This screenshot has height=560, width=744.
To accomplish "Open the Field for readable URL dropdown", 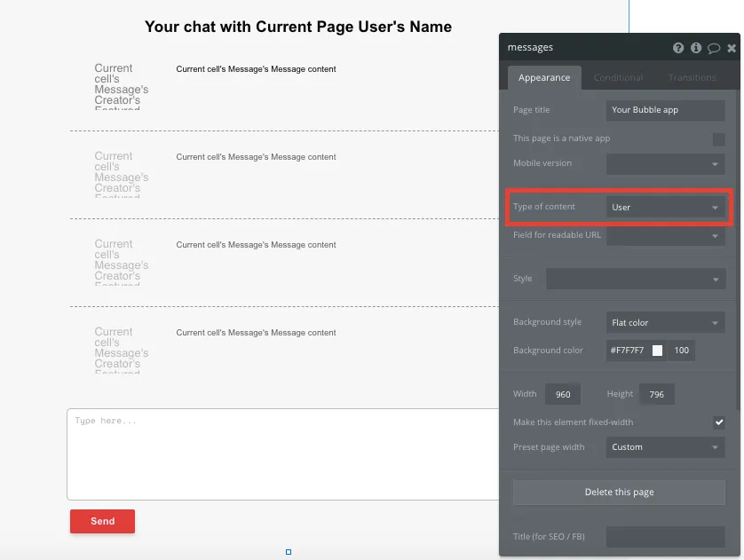I will pos(664,235).
